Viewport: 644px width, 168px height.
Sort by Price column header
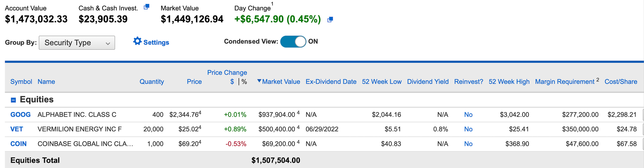point(194,81)
